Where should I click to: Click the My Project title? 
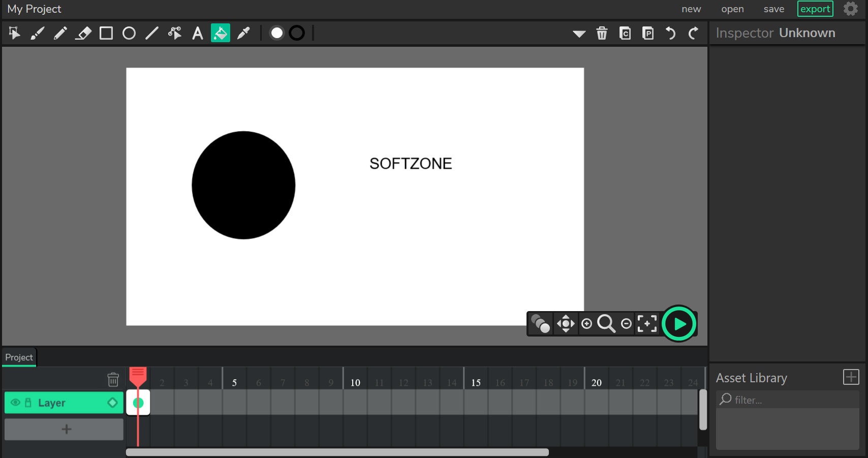(x=34, y=9)
